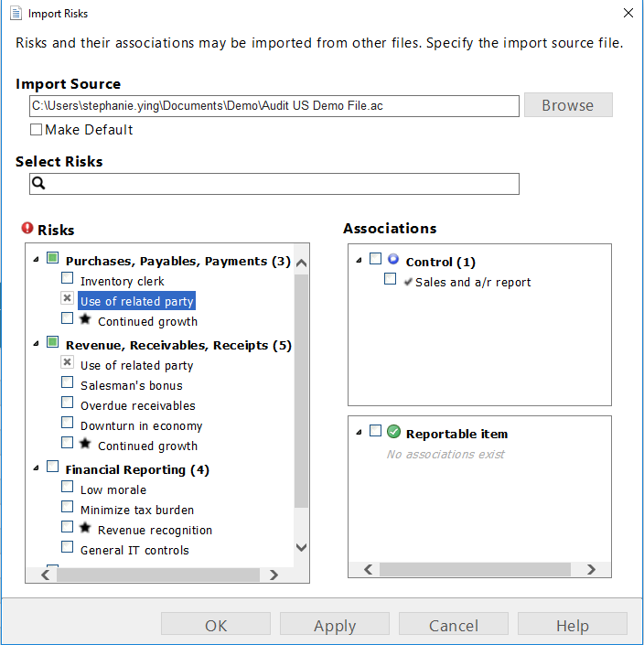Click the Browse button
The height and width of the screenshot is (645, 644).
click(567, 105)
